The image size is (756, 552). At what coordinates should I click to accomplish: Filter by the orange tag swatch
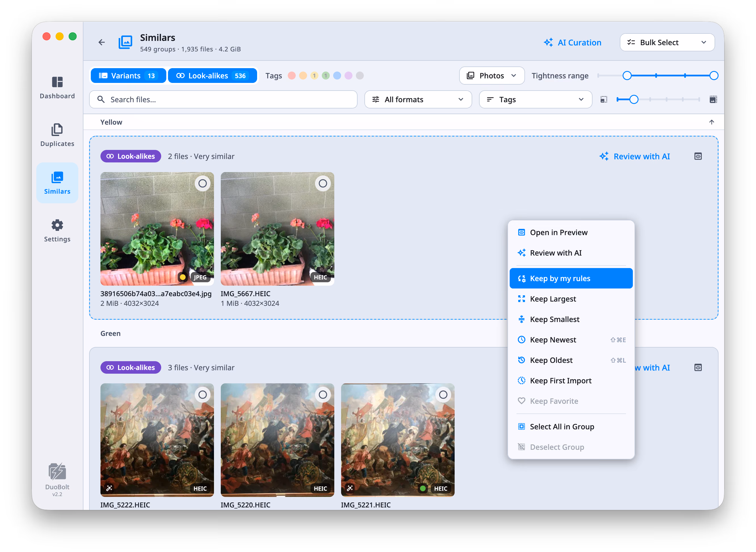303,76
